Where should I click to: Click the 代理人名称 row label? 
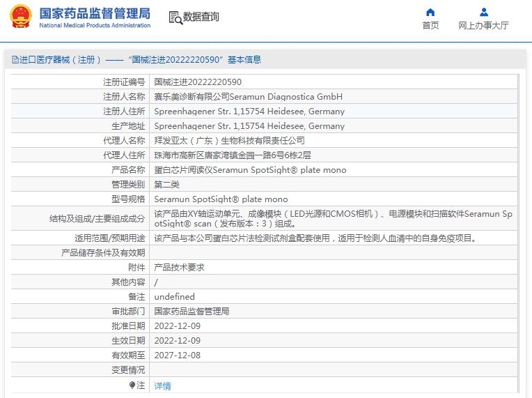point(124,141)
